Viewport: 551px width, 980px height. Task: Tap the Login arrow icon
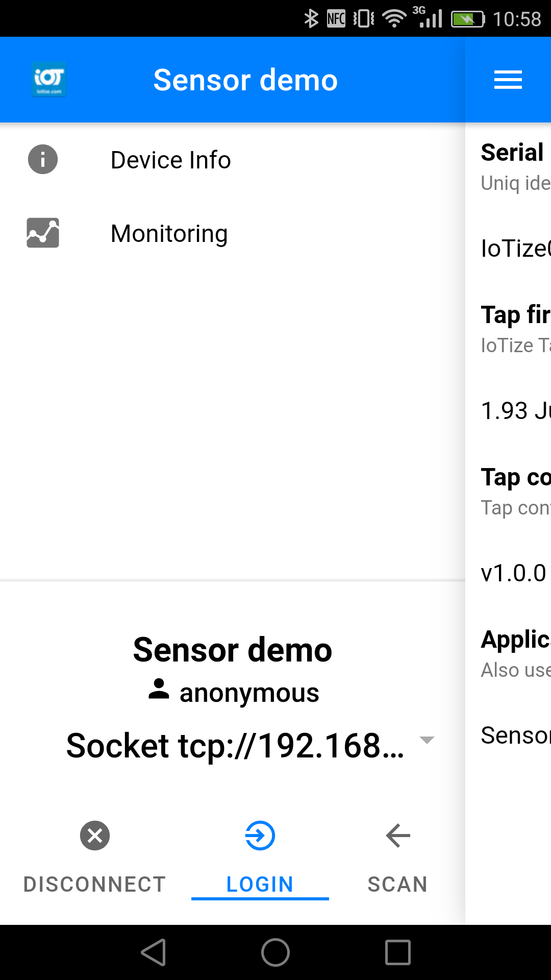[x=260, y=836]
